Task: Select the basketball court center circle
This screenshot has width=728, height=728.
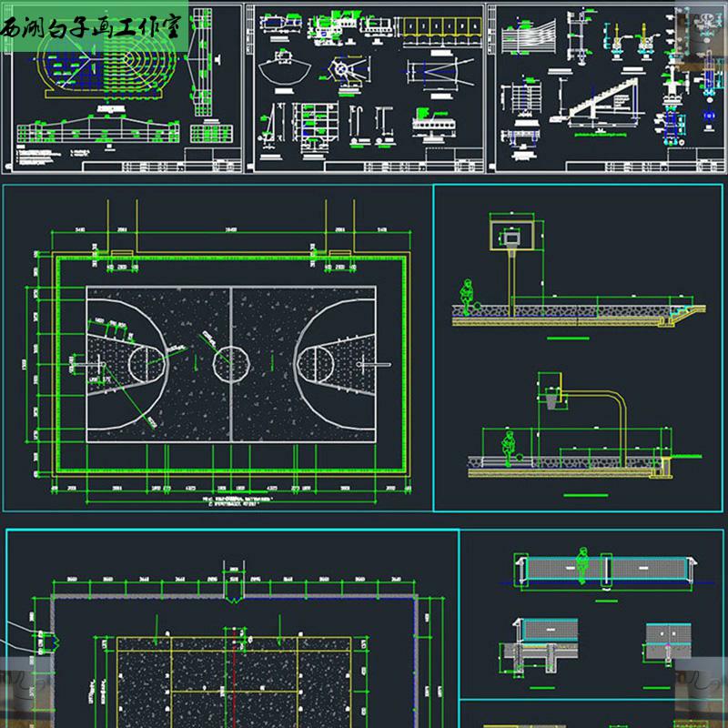Action: [231, 363]
